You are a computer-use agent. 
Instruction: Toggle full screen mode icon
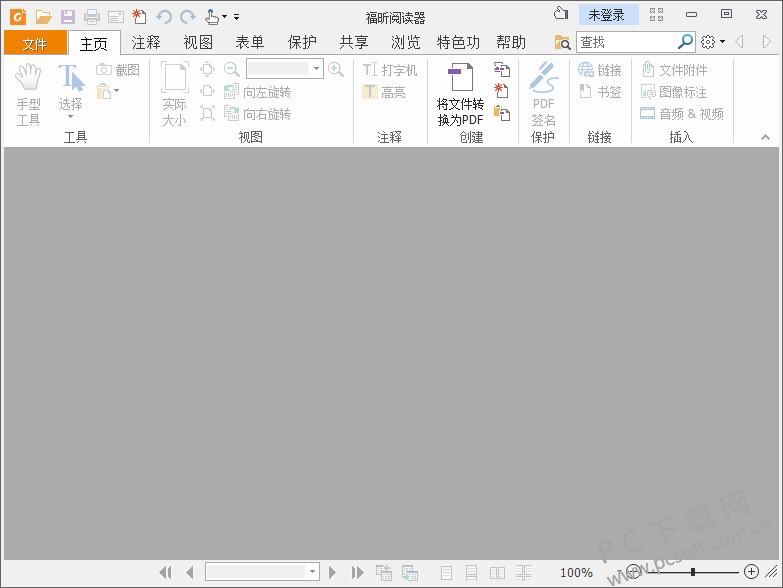(657, 14)
